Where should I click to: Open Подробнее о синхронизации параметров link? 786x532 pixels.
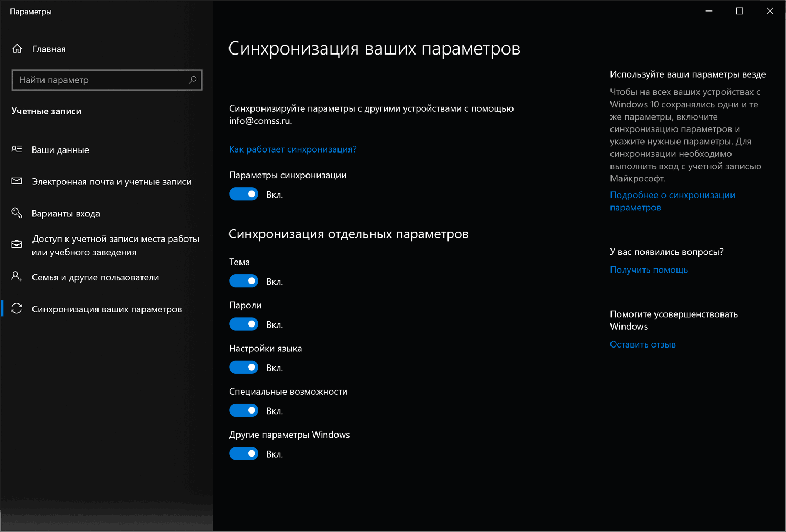pos(672,201)
